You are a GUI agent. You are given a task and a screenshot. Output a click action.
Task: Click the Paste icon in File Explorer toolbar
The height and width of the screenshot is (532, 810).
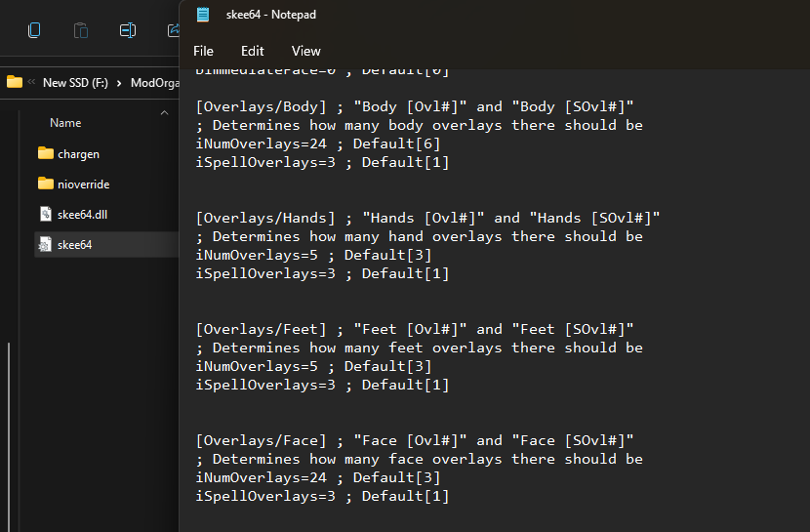(x=81, y=30)
